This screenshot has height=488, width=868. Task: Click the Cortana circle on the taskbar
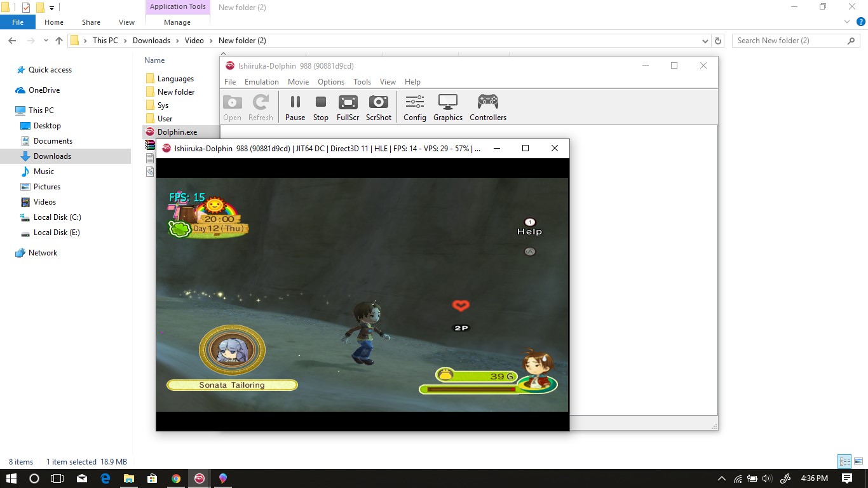point(34,478)
